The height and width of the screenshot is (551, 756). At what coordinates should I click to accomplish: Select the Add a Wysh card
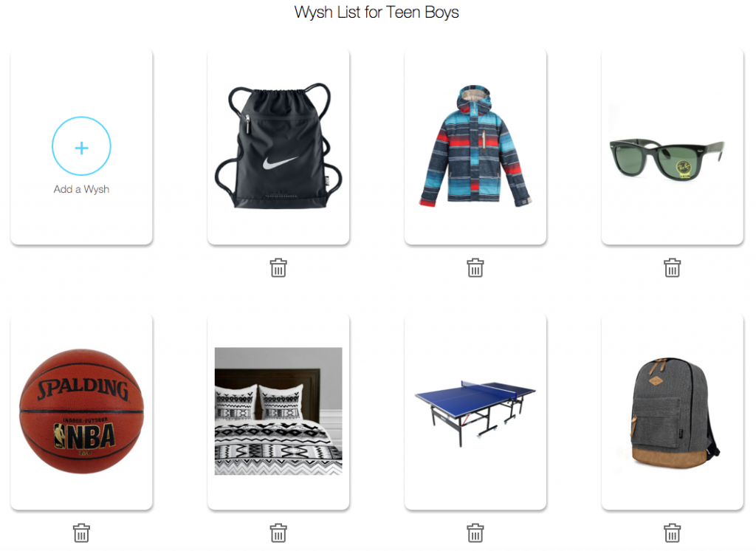[x=81, y=147]
